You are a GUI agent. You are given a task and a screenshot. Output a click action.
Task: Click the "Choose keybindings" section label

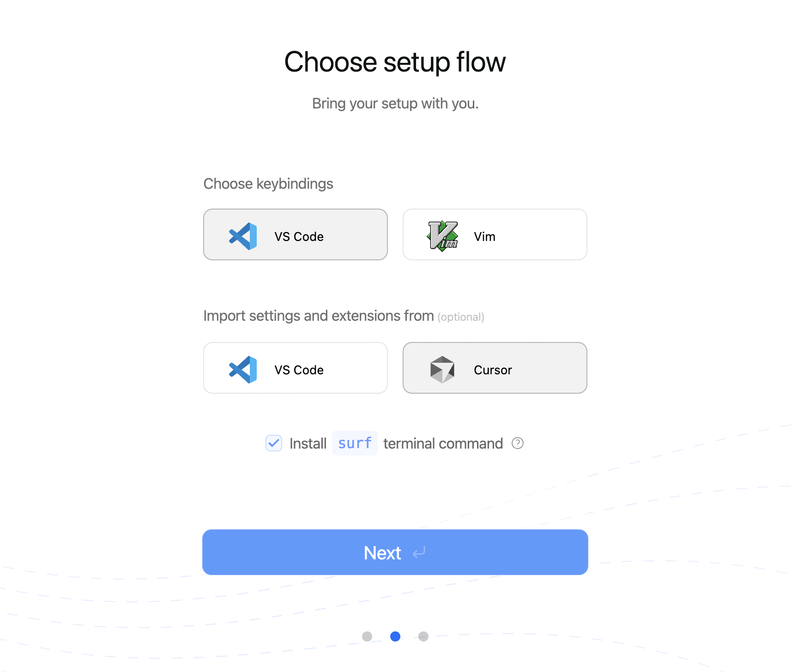click(268, 184)
